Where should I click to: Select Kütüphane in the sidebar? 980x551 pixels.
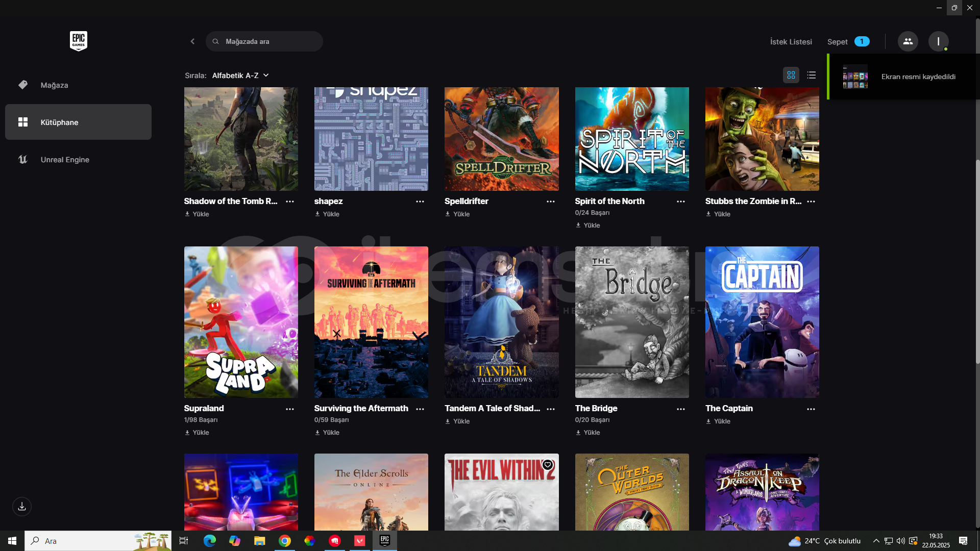coord(78,122)
